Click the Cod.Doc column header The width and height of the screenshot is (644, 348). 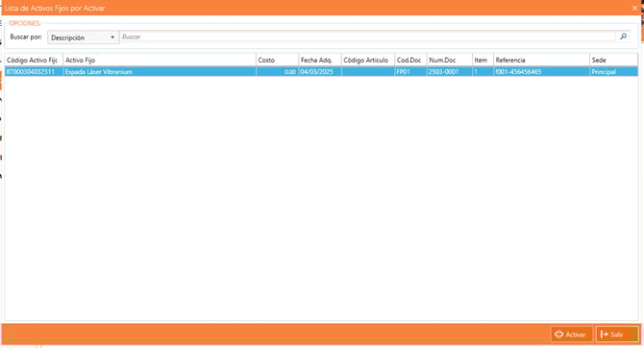coord(410,60)
